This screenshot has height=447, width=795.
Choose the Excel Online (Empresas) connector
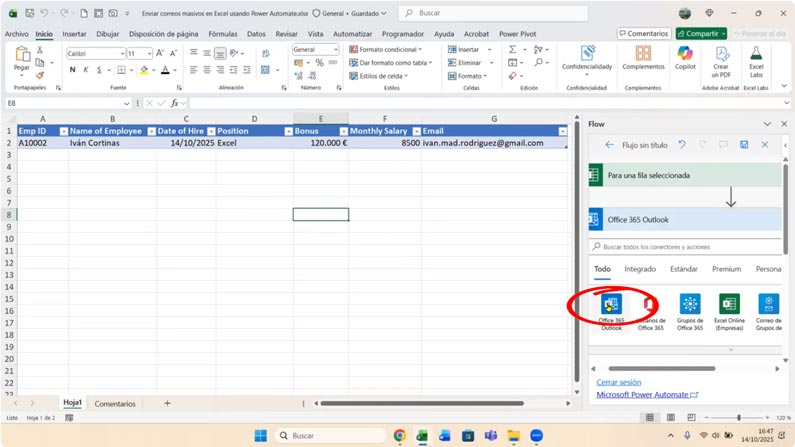[729, 304]
